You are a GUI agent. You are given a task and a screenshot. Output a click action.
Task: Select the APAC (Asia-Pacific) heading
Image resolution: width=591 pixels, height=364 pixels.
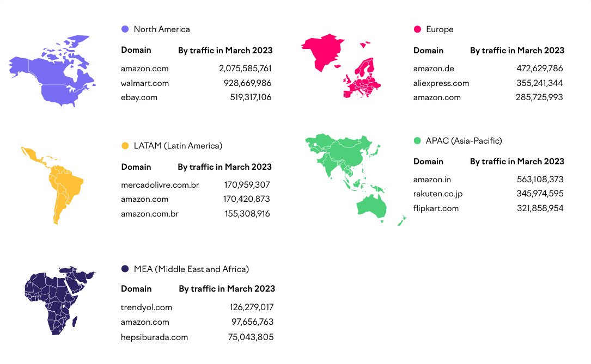coord(464,141)
